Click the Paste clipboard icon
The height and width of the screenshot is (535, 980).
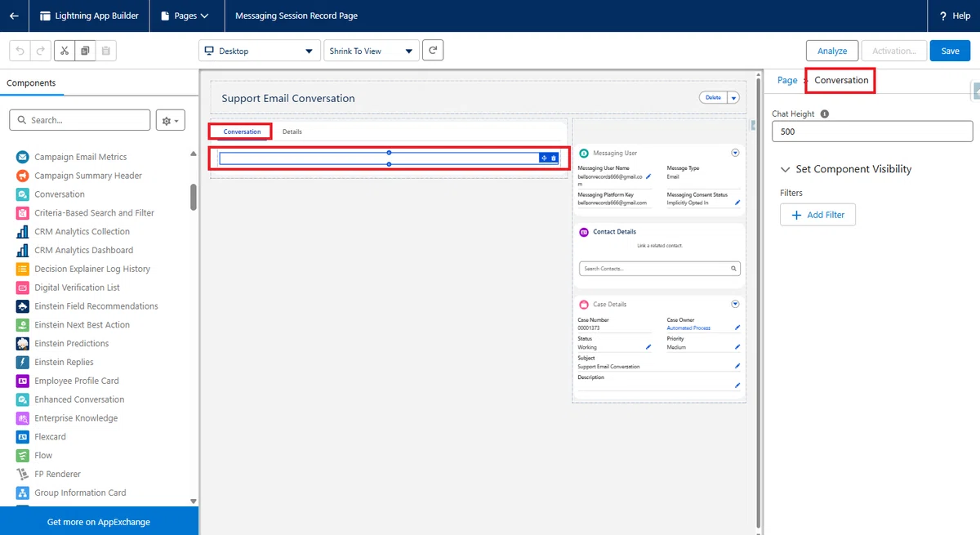(x=106, y=51)
